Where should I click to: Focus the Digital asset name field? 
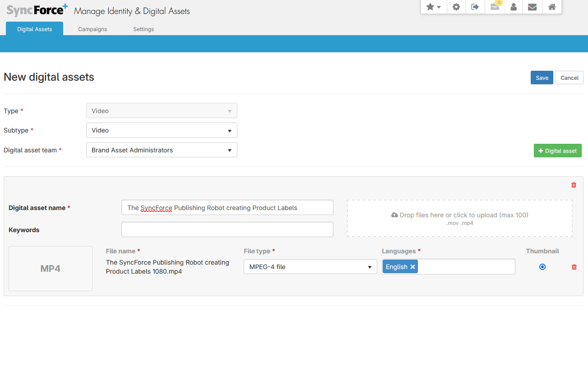pyautogui.click(x=227, y=208)
